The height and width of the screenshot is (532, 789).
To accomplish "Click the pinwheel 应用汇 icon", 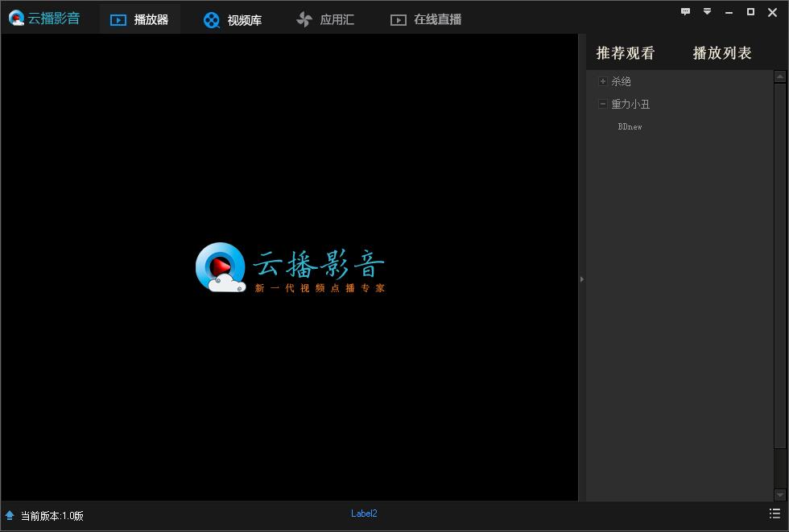I will [304, 20].
